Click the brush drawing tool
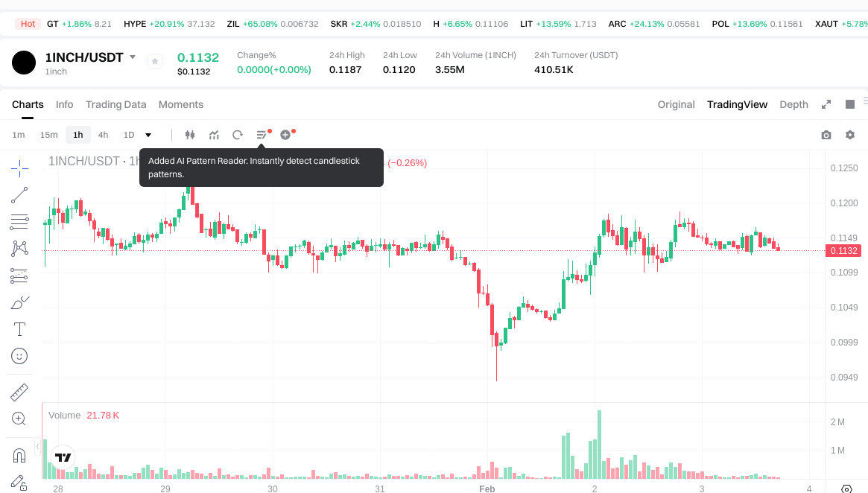868x493 pixels. 19,302
